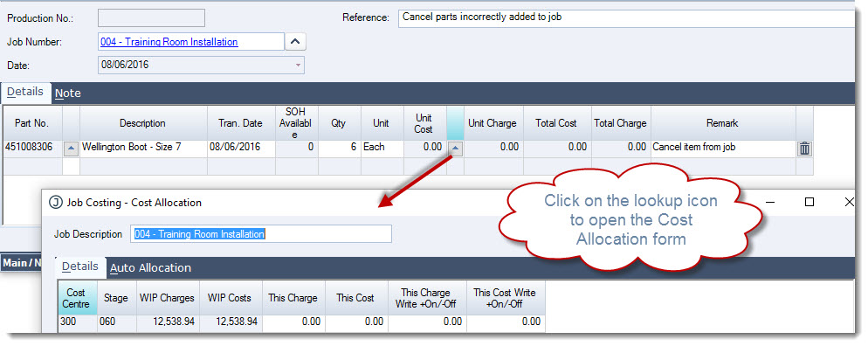Click the Tran. Date column header
This screenshot has width=868, height=346.
[x=241, y=123]
